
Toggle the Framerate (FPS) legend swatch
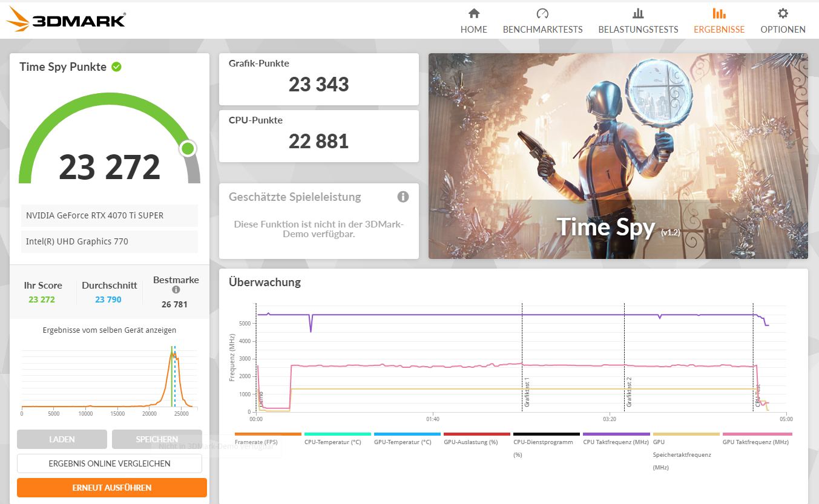(268, 434)
